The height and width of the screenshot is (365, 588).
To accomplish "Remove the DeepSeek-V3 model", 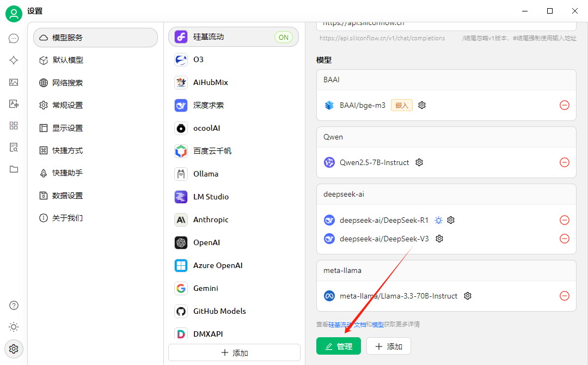I will pyautogui.click(x=565, y=239).
